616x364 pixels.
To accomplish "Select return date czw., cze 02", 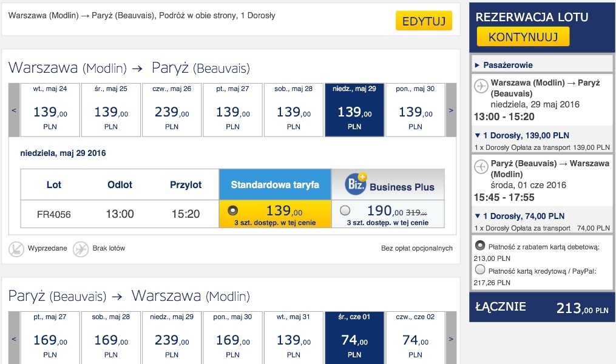I will 415,338.
